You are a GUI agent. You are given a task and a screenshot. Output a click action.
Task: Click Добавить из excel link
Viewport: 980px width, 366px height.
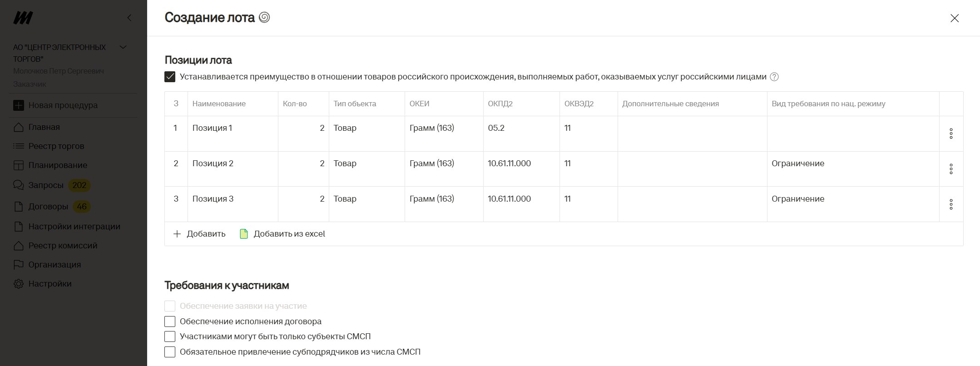(289, 234)
